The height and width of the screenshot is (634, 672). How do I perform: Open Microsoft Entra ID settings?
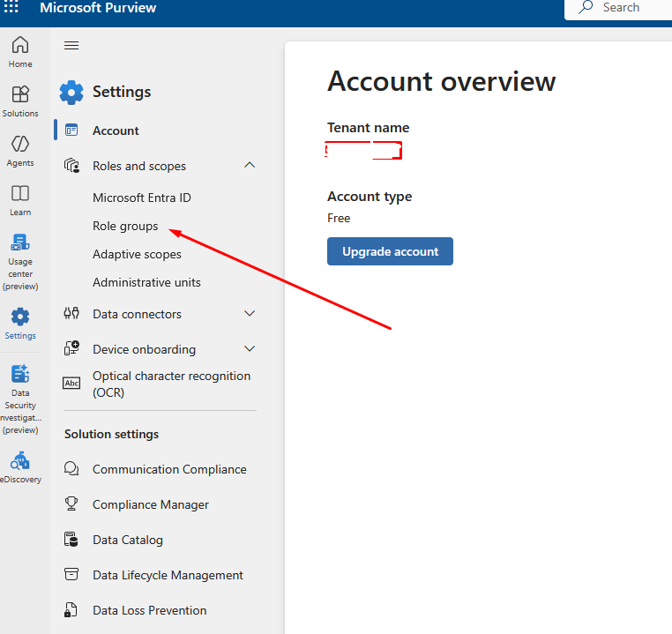click(142, 198)
